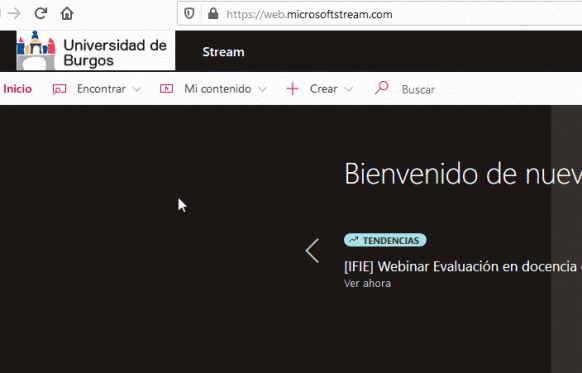
Task: Expand the Encontrar dropdown chevron
Action: click(x=137, y=89)
